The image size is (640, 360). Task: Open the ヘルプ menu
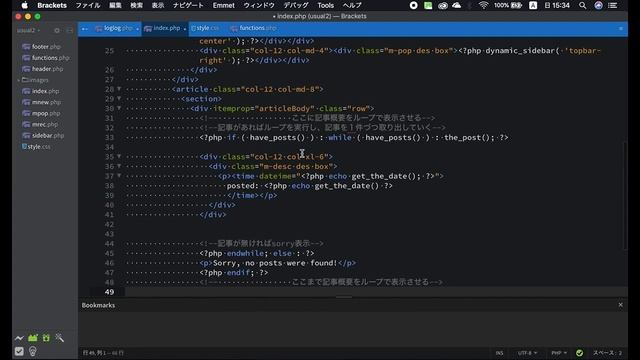click(352, 5)
